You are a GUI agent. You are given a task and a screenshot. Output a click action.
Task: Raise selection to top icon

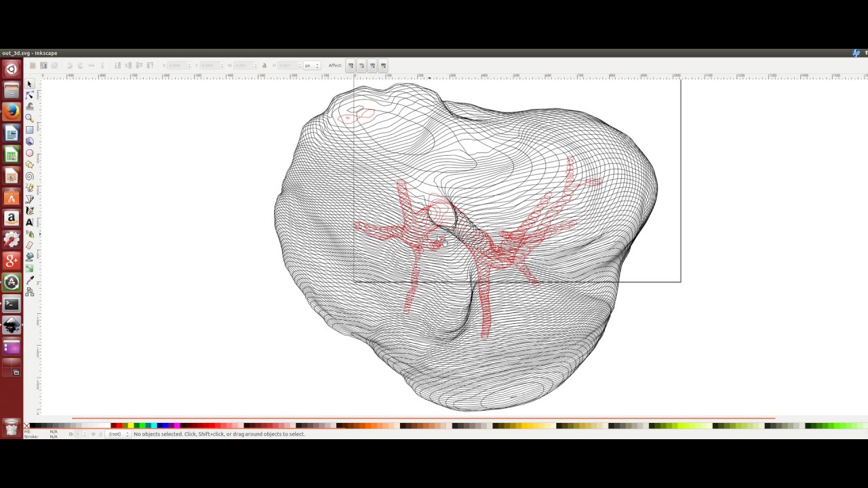(151, 66)
